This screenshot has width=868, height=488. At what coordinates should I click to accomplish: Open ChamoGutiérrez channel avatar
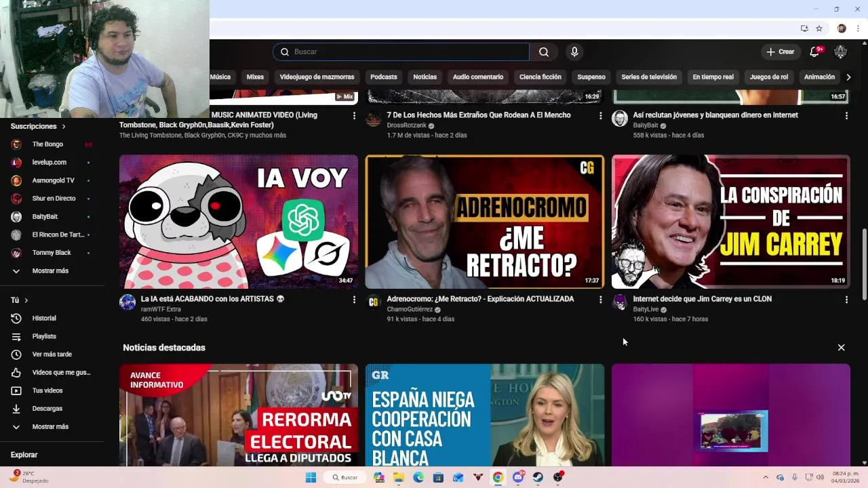pos(374,302)
